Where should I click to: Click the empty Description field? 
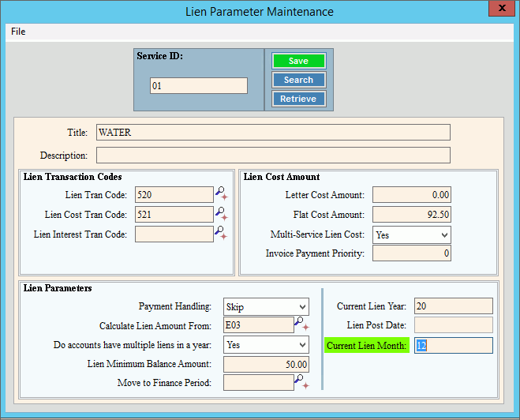tap(273, 156)
